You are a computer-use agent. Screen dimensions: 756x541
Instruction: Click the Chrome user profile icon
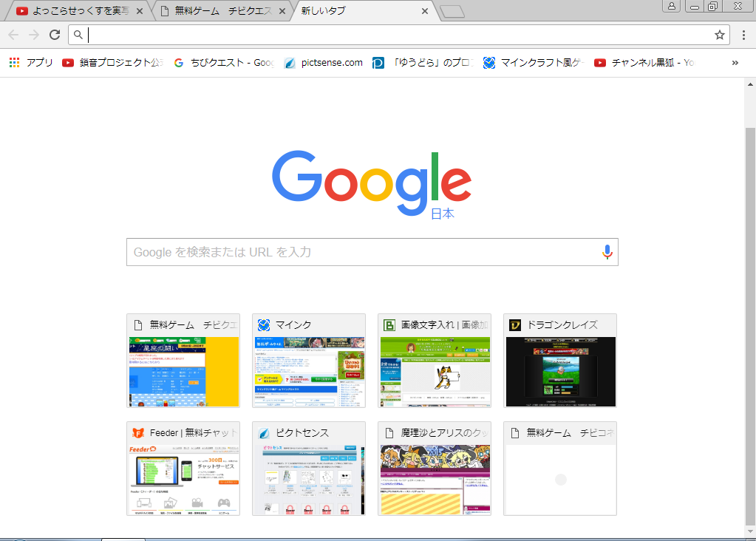(x=671, y=6)
